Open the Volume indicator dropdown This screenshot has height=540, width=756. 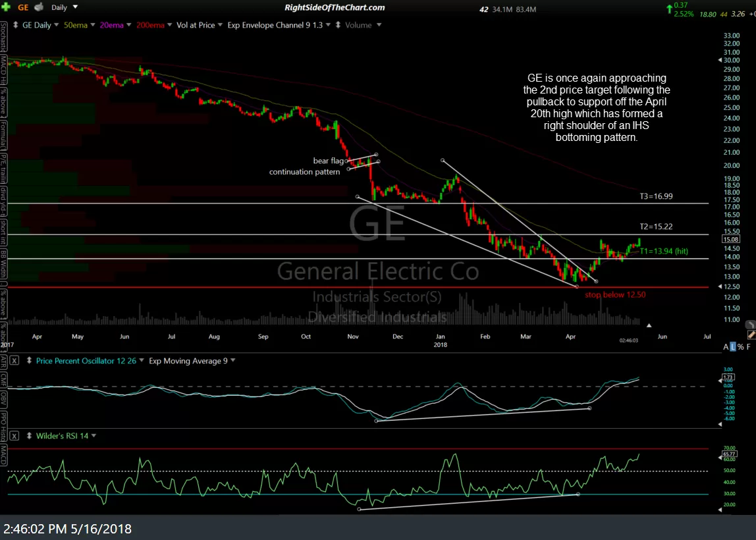click(x=379, y=24)
